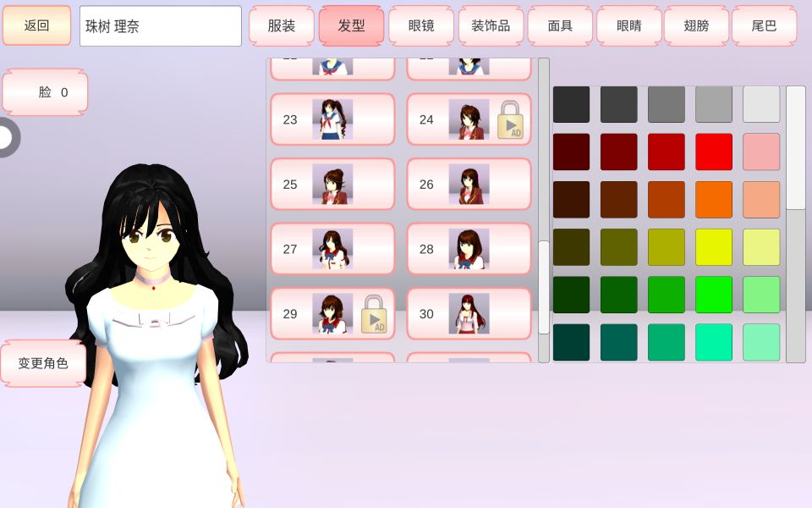Image resolution: width=812 pixels, height=508 pixels.
Task: Click the ad lock icon on hairstyle 29
Action: [x=374, y=314]
